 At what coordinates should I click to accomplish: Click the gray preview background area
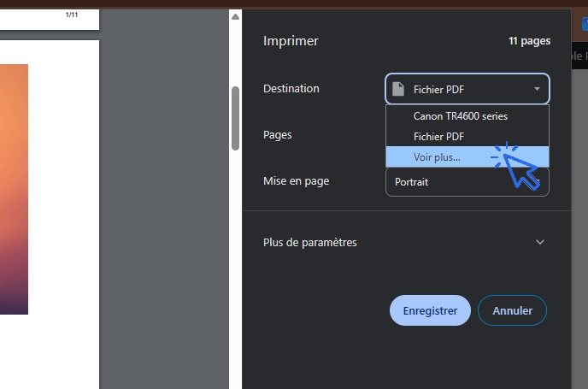tap(162, 214)
